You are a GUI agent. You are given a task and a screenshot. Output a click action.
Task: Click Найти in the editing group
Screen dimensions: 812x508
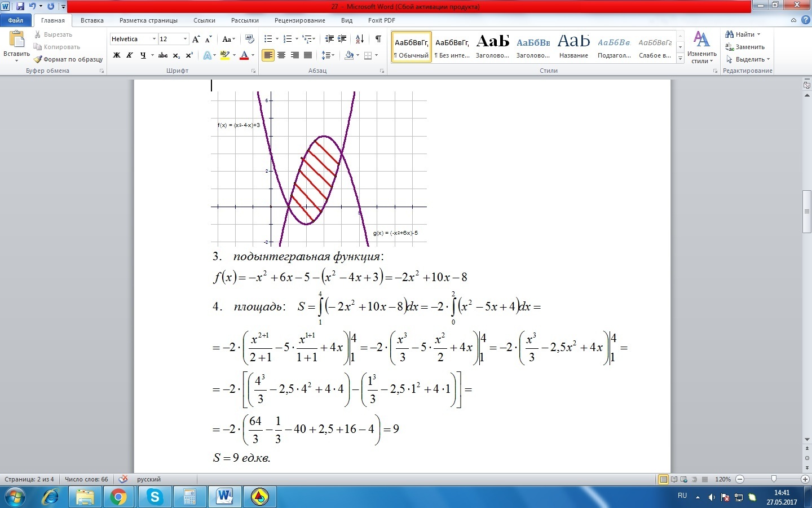(x=743, y=34)
